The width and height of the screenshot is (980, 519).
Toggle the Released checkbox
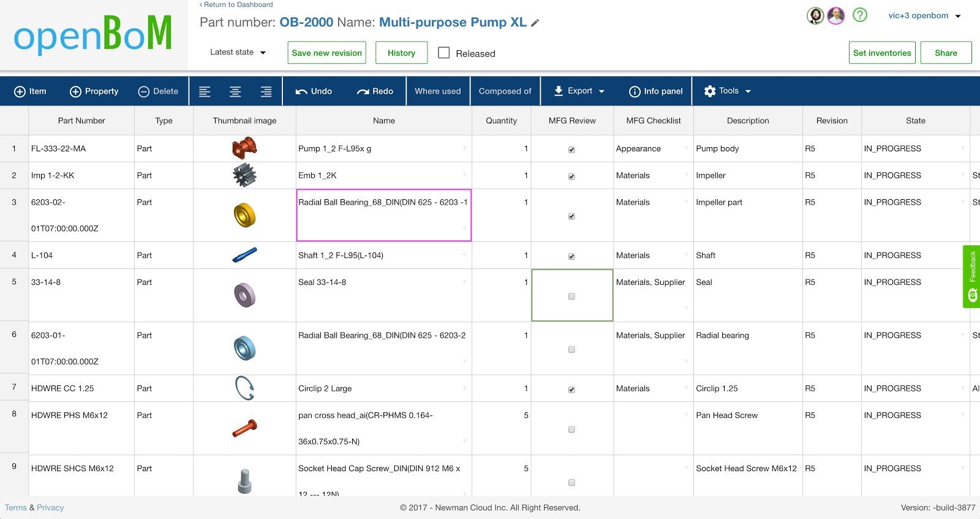click(x=444, y=53)
